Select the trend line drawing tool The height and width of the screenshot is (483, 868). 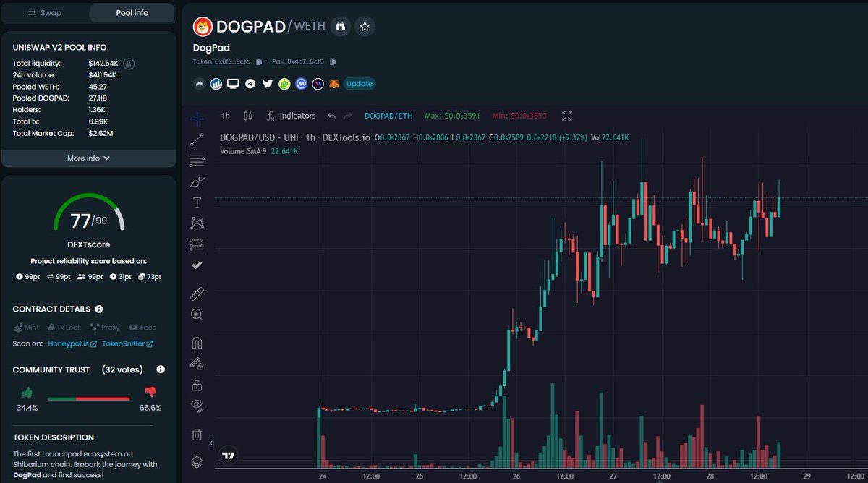tap(196, 139)
